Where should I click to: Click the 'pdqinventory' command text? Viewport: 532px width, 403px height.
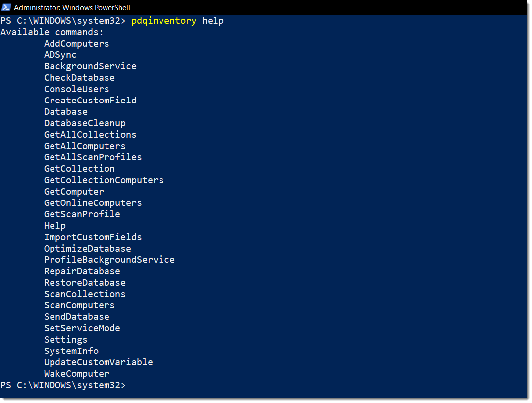click(164, 21)
